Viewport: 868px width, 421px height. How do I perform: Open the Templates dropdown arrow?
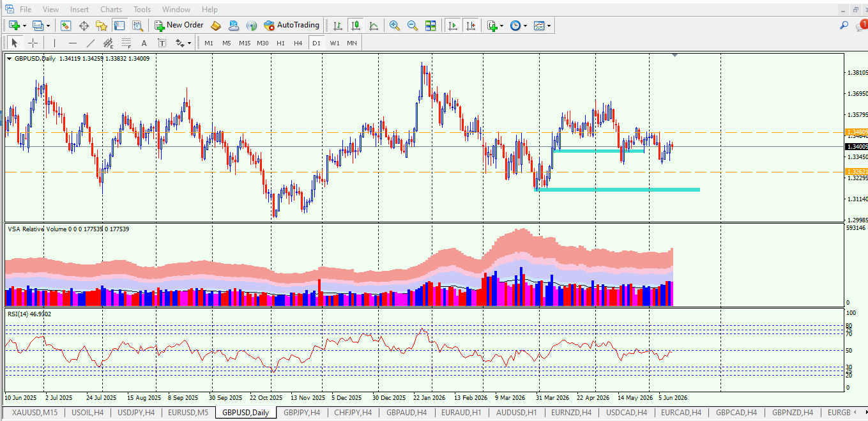[x=549, y=26]
